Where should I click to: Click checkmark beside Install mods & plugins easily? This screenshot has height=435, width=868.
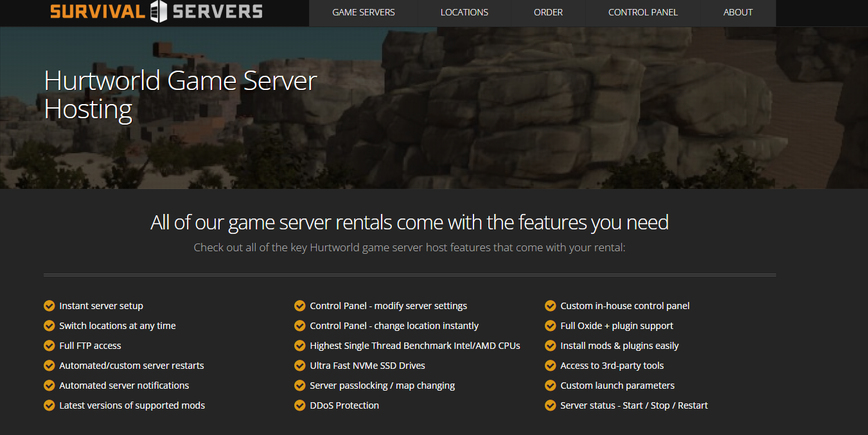(550, 346)
